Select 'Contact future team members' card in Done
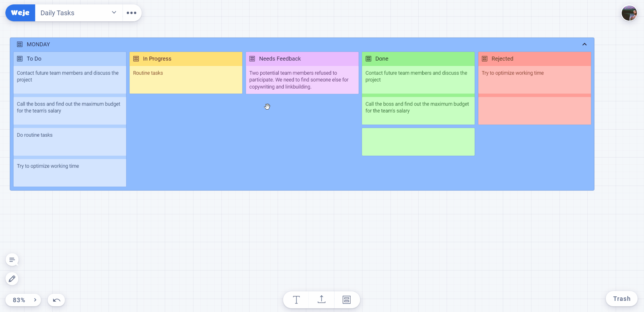 418,80
